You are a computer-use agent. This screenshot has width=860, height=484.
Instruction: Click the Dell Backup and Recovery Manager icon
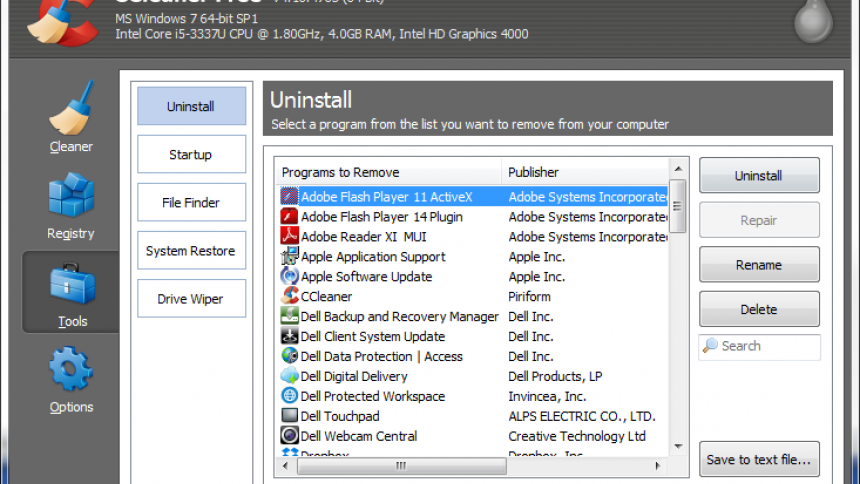[x=289, y=316]
